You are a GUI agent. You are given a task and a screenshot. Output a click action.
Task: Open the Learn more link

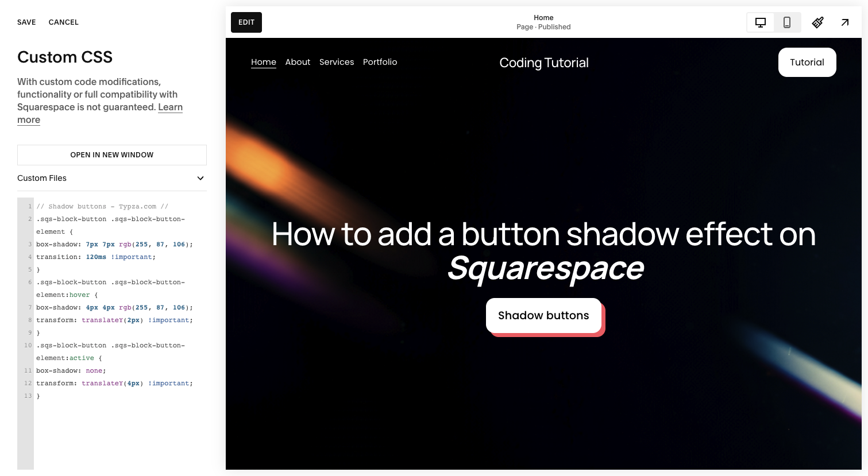pyautogui.click(x=170, y=107)
